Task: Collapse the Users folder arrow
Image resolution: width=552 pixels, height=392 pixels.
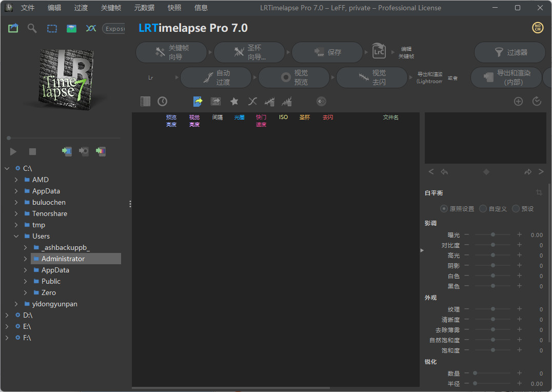Action: click(x=16, y=236)
